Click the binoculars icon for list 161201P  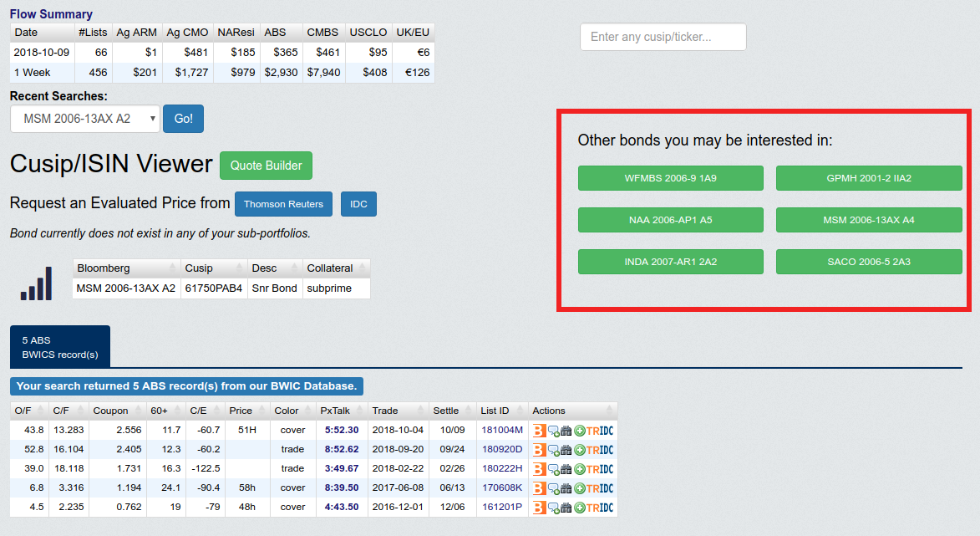coord(566,508)
